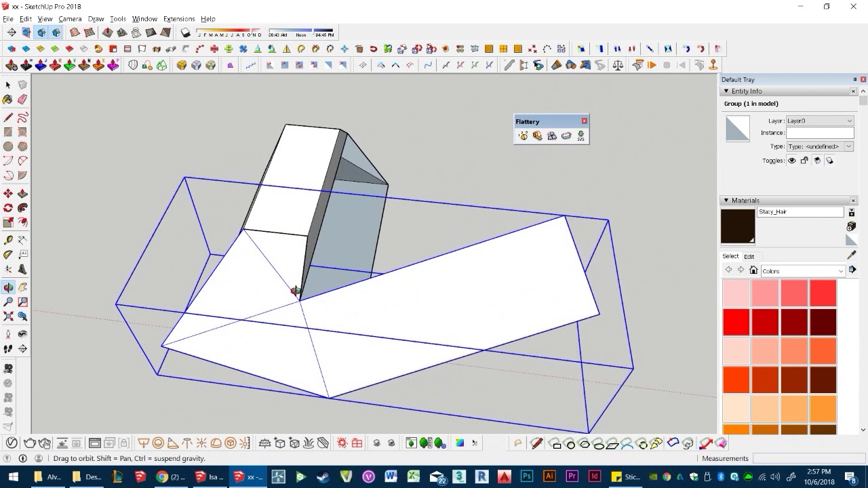This screenshot has height=488, width=868.
Task: Pick the material eyedropper sample tool
Action: click(x=852, y=255)
